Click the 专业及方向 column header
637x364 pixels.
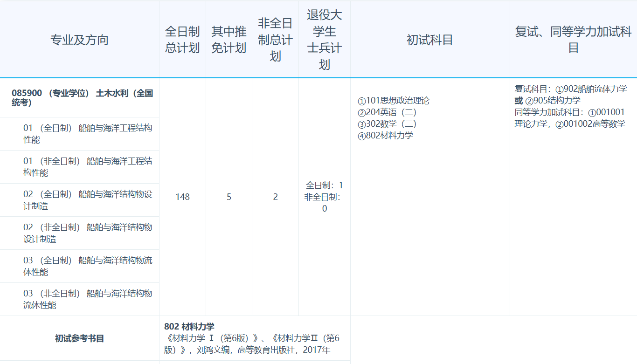coord(79,40)
